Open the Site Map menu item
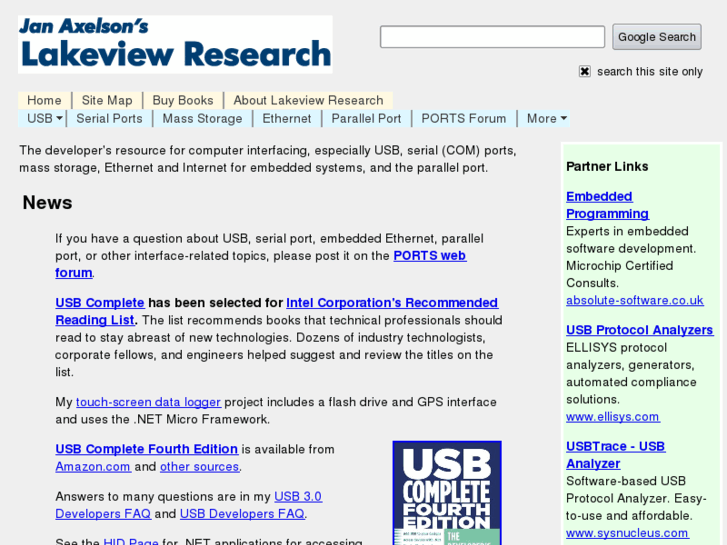 point(107,100)
